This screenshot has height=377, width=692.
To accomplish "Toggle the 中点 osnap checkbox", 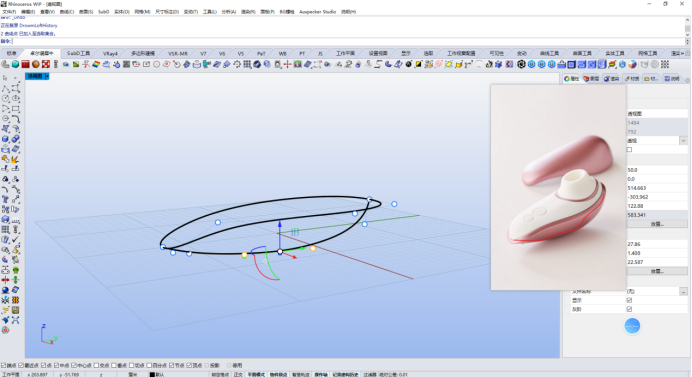I will [x=56, y=366].
